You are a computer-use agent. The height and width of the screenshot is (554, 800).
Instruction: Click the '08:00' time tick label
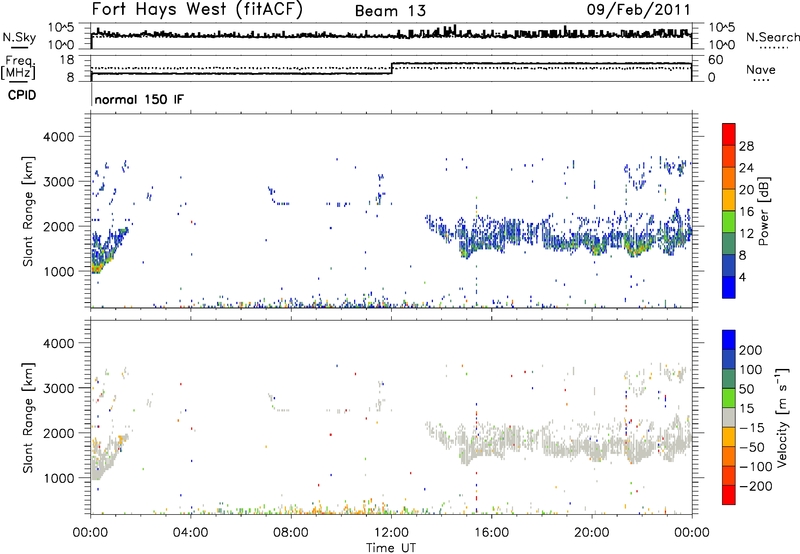click(290, 533)
